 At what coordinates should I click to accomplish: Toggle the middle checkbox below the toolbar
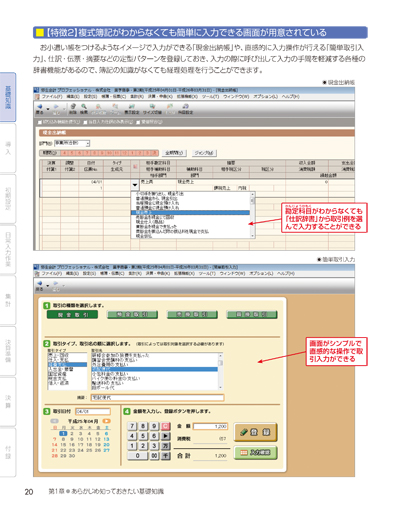click(x=85, y=122)
